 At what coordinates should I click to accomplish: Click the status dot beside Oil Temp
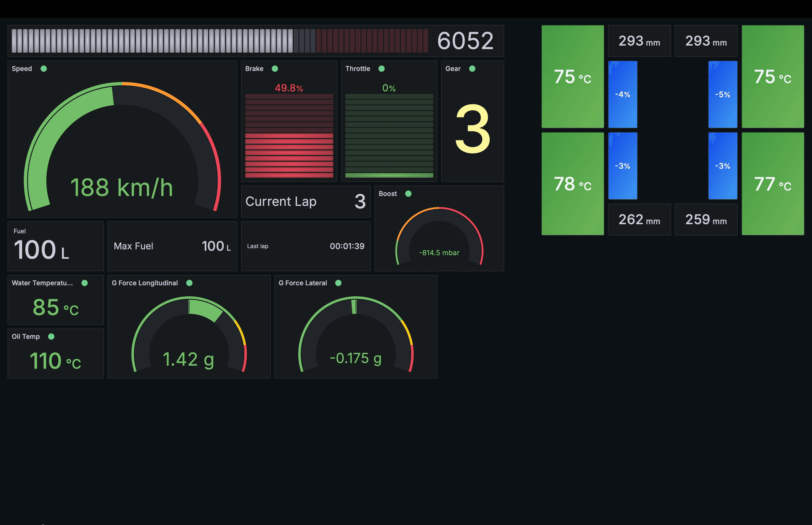click(x=51, y=337)
